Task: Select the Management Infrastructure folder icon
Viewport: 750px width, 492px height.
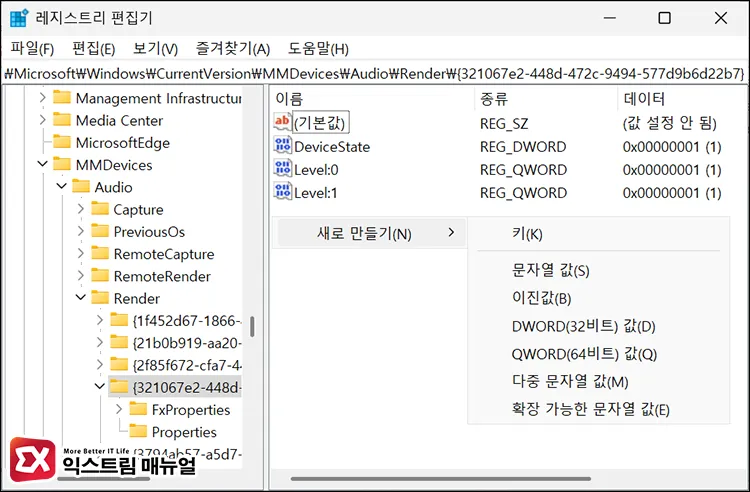Action: pos(62,98)
